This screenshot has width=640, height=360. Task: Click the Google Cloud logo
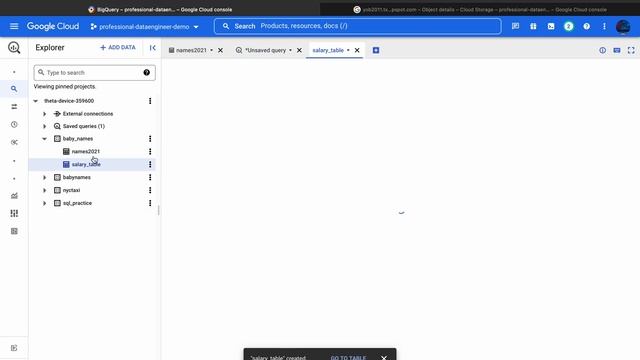pos(53,27)
